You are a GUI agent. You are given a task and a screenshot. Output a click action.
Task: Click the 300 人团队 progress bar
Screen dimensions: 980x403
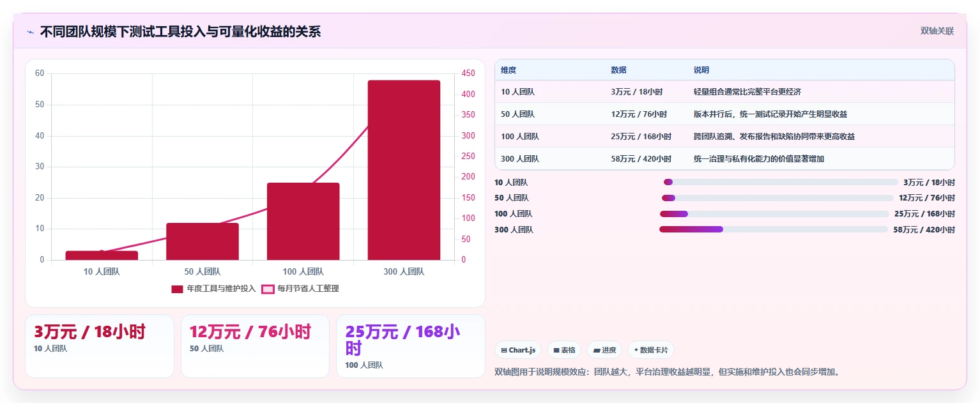[774, 229]
